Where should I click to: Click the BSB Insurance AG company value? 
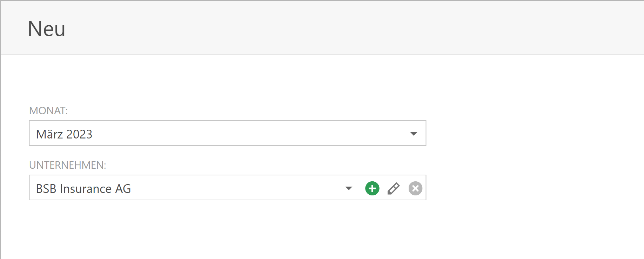tap(83, 189)
